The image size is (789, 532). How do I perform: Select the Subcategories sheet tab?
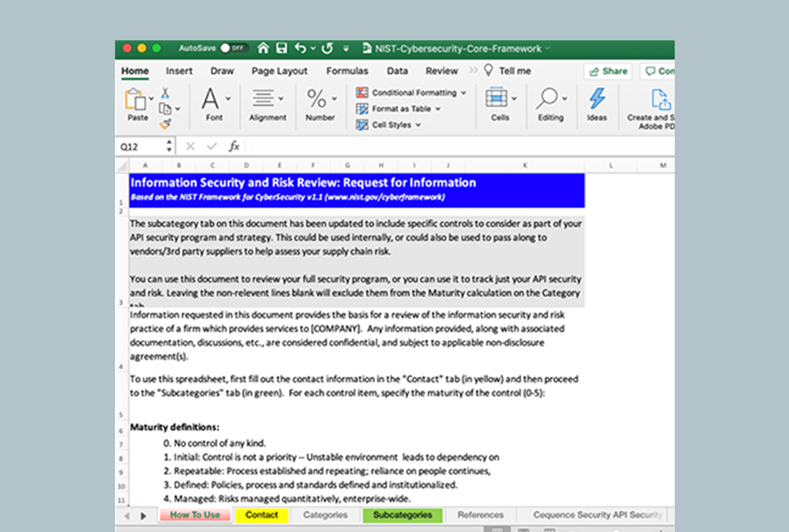(402, 515)
